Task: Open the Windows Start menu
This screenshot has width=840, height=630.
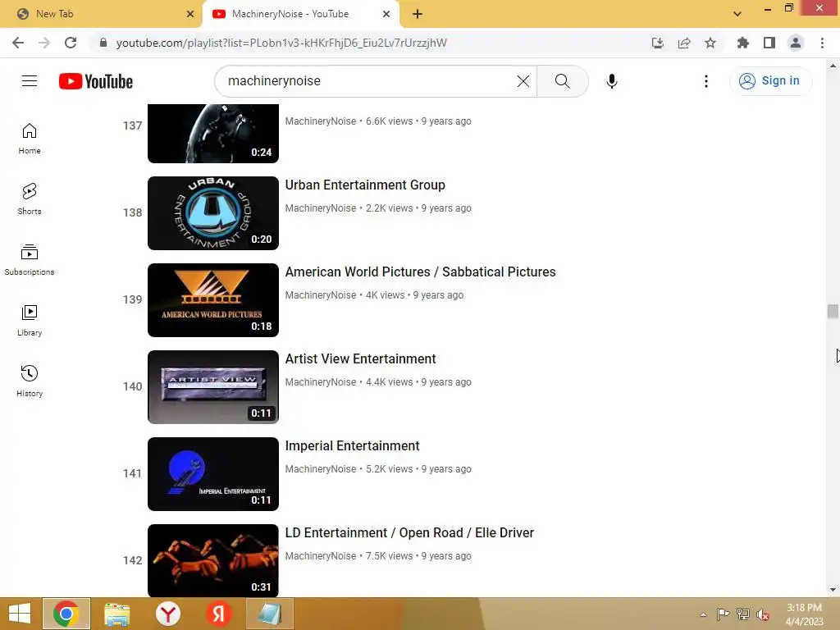Action: (20, 614)
